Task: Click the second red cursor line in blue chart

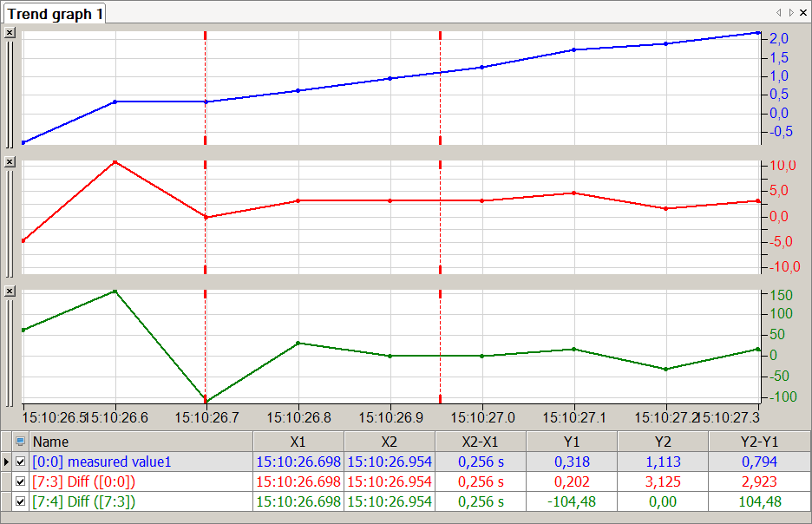Action: 440,88
